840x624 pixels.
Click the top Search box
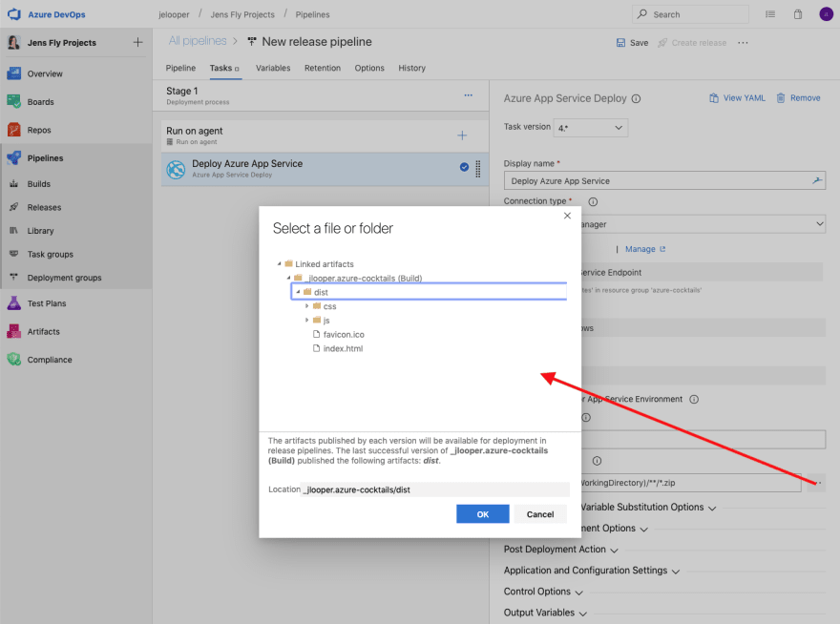point(690,14)
